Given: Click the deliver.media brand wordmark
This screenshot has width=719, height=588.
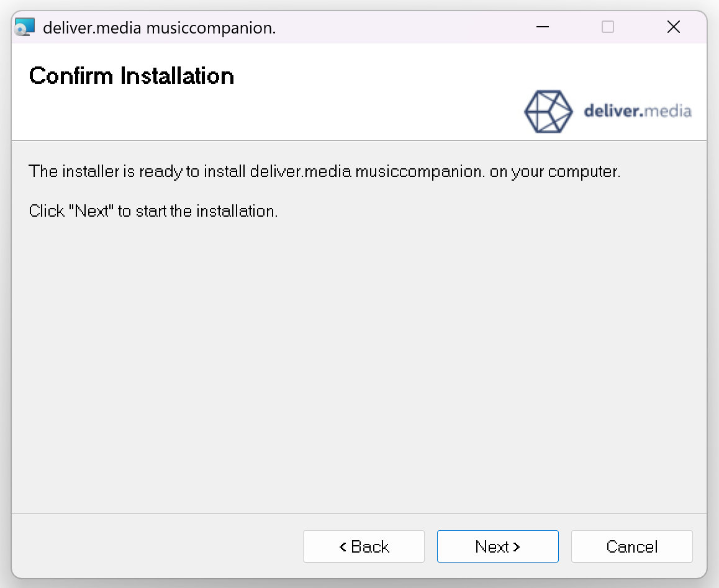Looking at the screenshot, I should (x=638, y=111).
